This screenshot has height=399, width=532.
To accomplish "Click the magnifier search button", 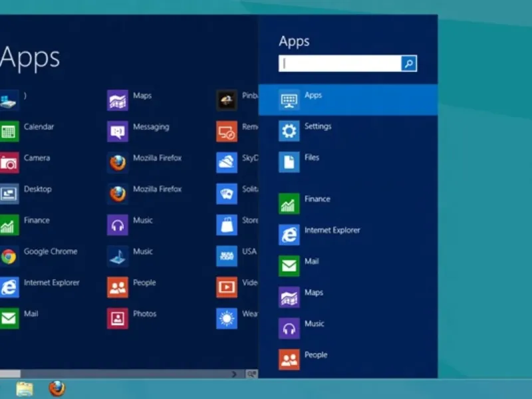I will point(409,63).
